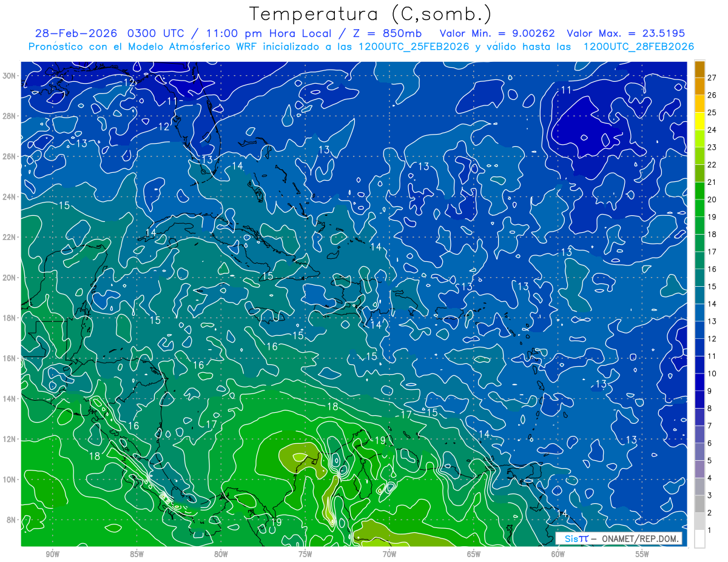Viewport: 728px width, 562px height.
Task: Click the 80W longitude axis label
Action: click(x=221, y=554)
